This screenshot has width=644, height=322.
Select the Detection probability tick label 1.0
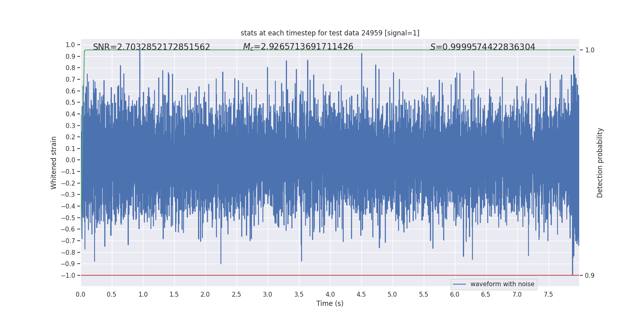pyautogui.click(x=590, y=50)
